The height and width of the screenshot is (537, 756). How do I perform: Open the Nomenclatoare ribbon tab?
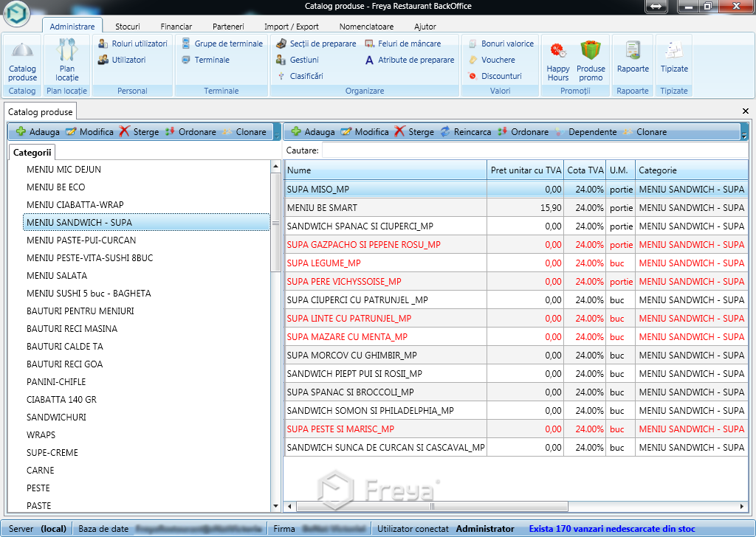coord(366,27)
